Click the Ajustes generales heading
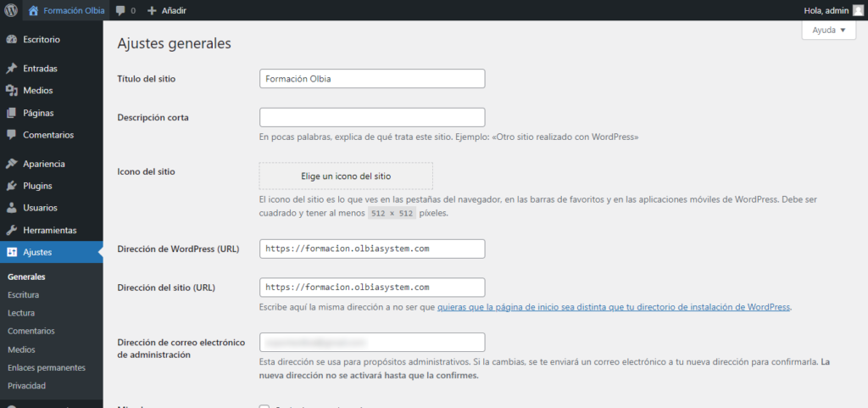The height and width of the screenshot is (408, 868). [175, 44]
